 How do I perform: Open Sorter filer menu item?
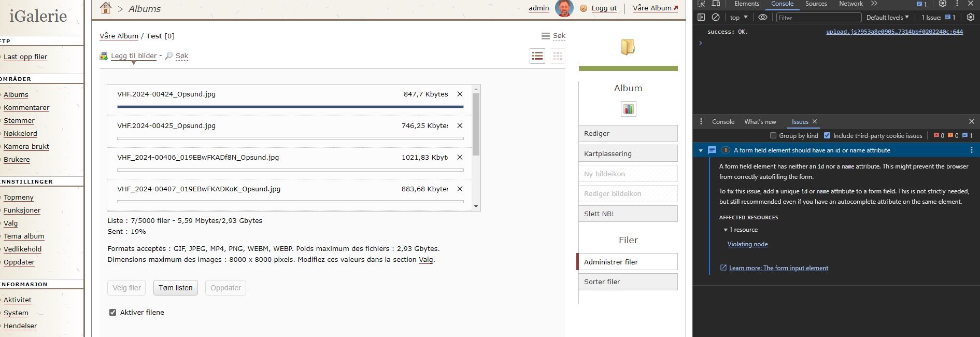[x=628, y=282]
